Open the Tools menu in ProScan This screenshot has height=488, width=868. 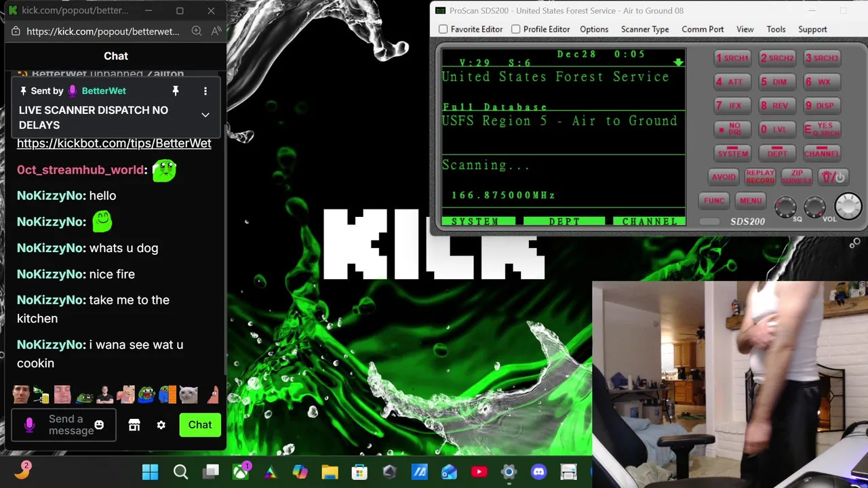point(776,29)
